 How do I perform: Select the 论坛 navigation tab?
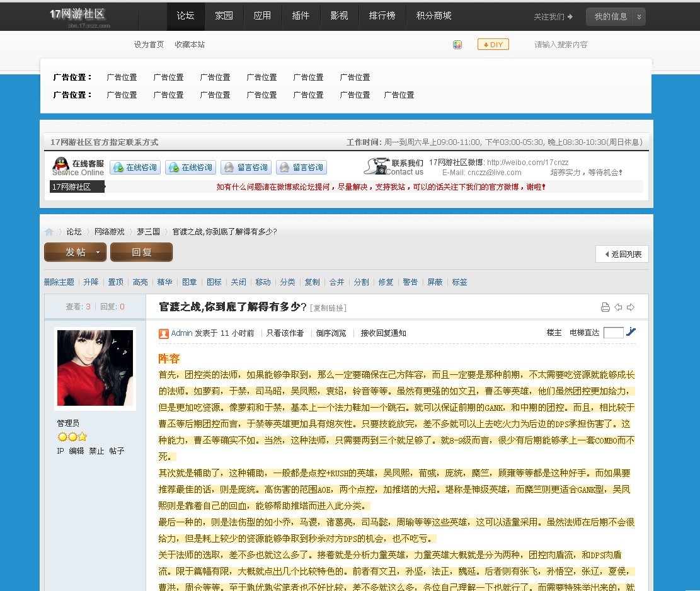[186, 16]
